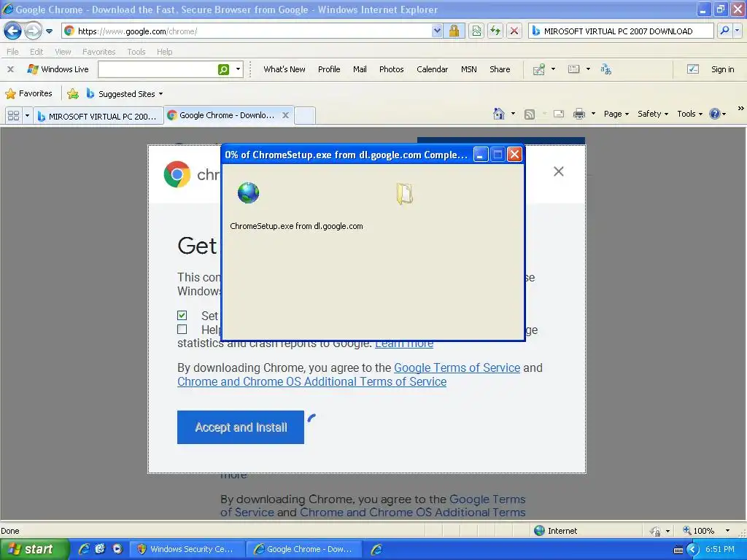The image size is (747, 560).
Task: Click the Windows Live logo button
Action: 58,69
